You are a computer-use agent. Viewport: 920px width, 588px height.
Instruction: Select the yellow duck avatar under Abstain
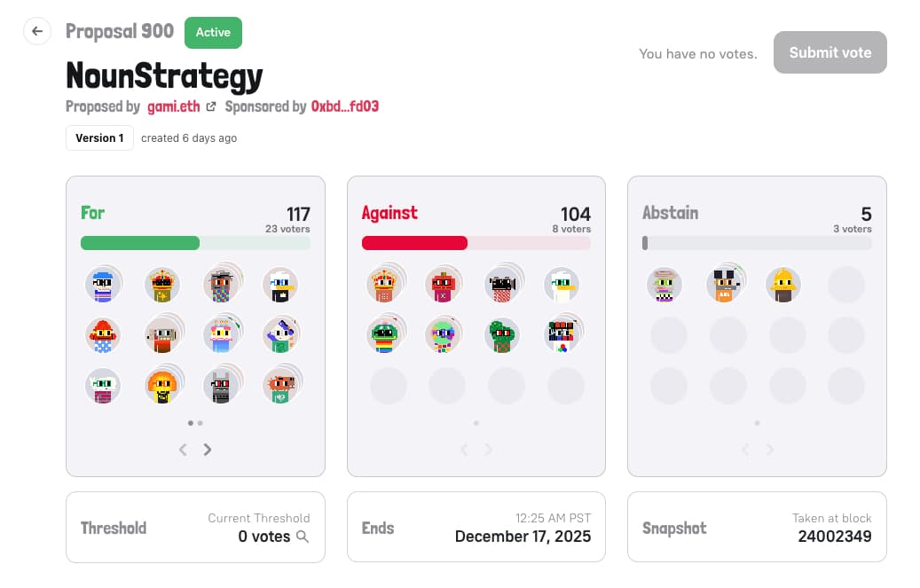783,285
